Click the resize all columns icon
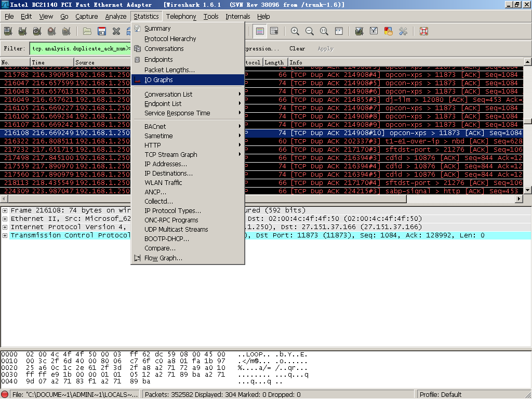The height and width of the screenshot is (399, 532). tap(339, 31)
